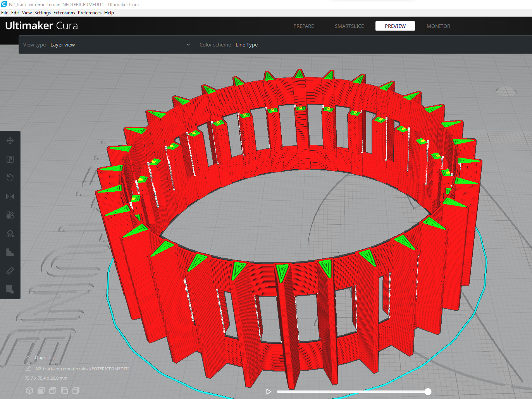Open the Extensions menu

tap(64, 12)
